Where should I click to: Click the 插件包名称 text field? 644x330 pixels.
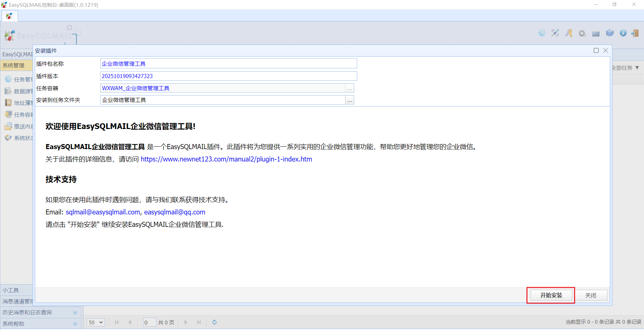tap(228, 64)
